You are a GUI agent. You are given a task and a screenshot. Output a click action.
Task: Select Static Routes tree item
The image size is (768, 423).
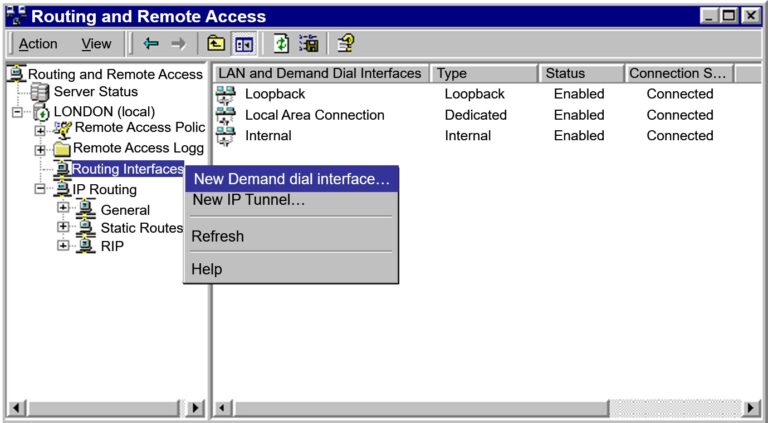click(142, 228)
